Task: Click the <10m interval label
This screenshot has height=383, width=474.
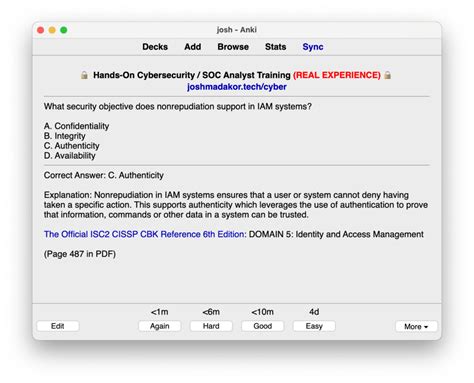Action: coord(263,312)
